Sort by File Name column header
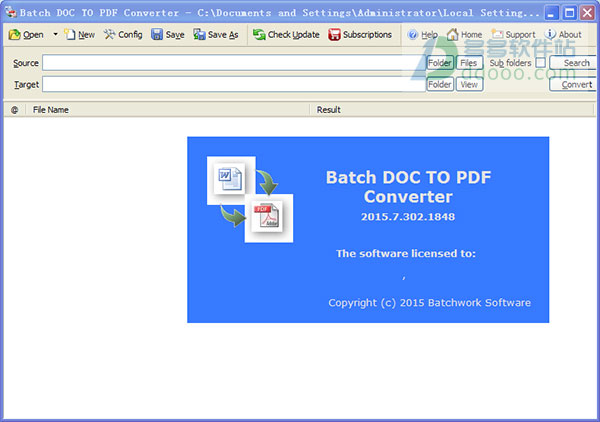The width and height of the screenshot is (600, 422). [167, 110]
